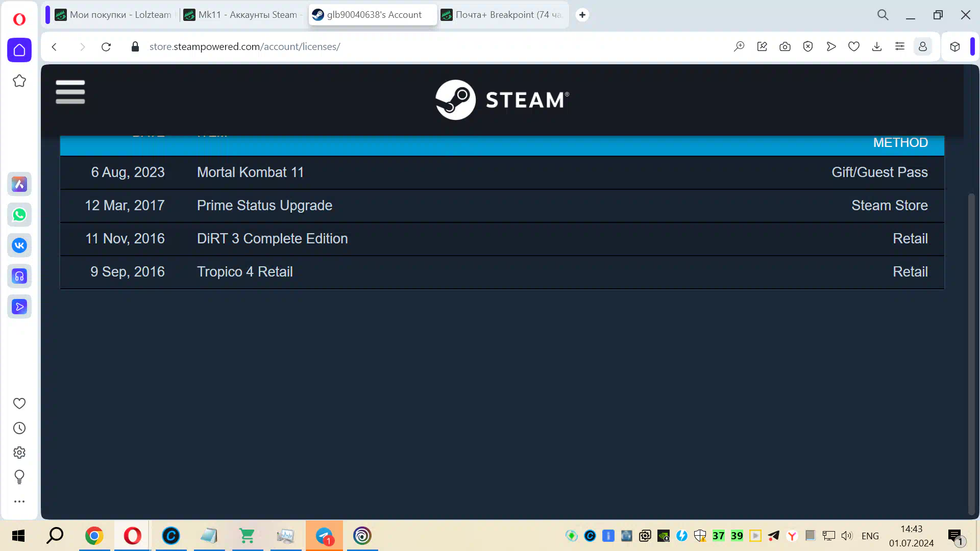Click the Gift/Guest Pass method cell
This screenshot has height=551, width=980.
point(879,172)
